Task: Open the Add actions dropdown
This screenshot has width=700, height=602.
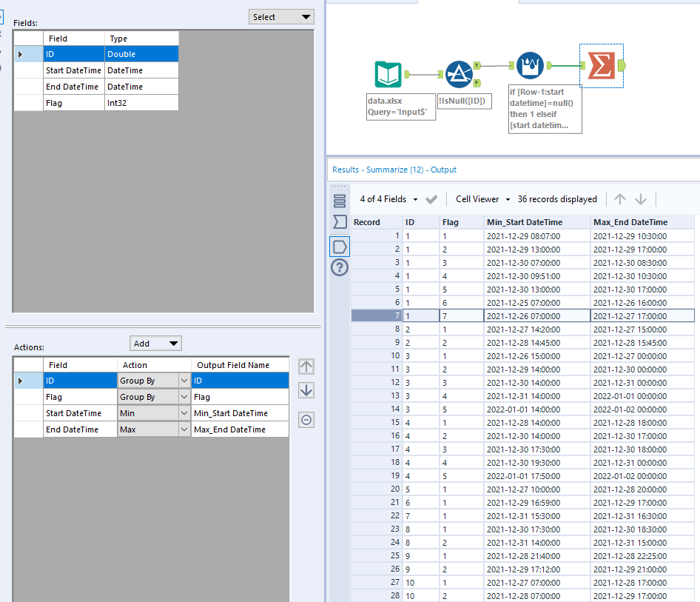Action: pos(155,344)
